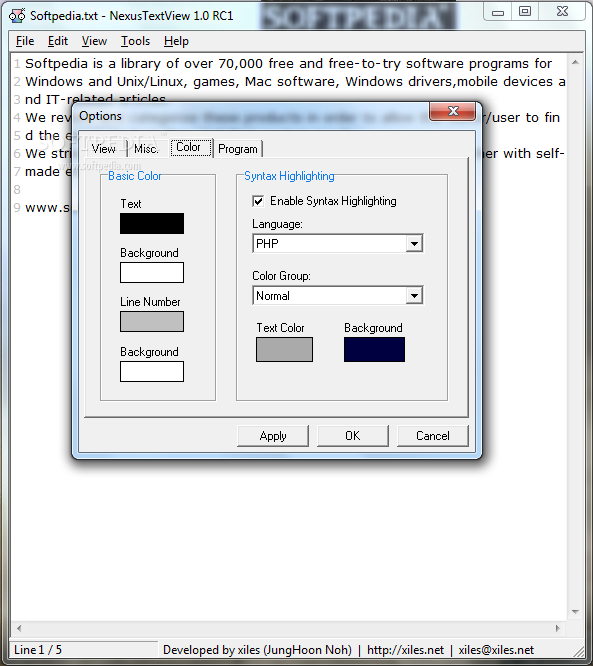Click xiles@xiles.net in the status bar
The width and height of the screenshot is (593, 666).
[x=496, y=650]
